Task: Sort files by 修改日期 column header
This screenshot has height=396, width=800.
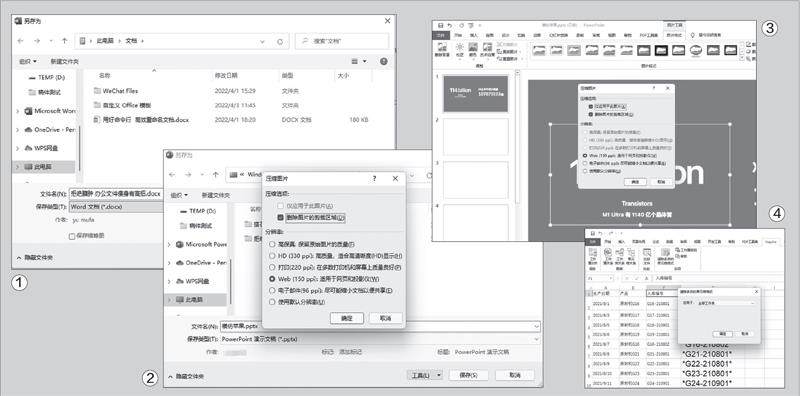Action: 226,76
